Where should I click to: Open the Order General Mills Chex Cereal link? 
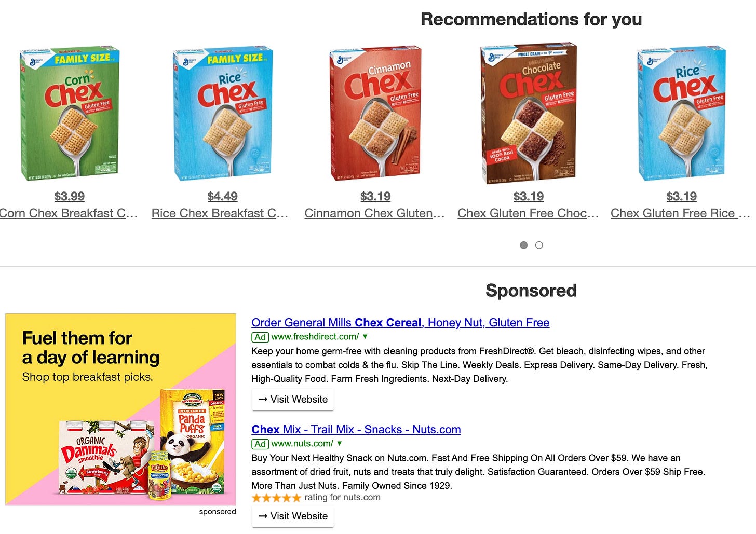coord(400,323)
